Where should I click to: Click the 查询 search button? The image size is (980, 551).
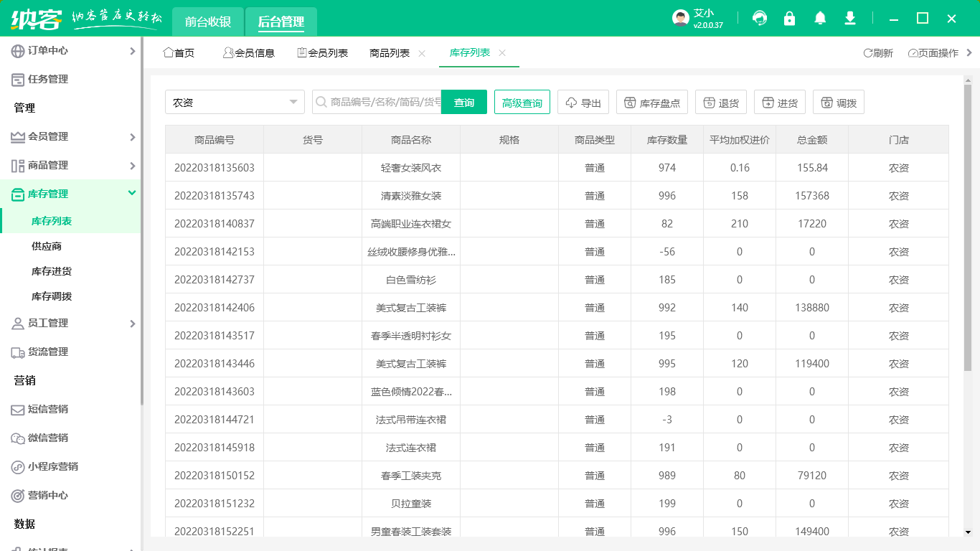coord(464,102)
